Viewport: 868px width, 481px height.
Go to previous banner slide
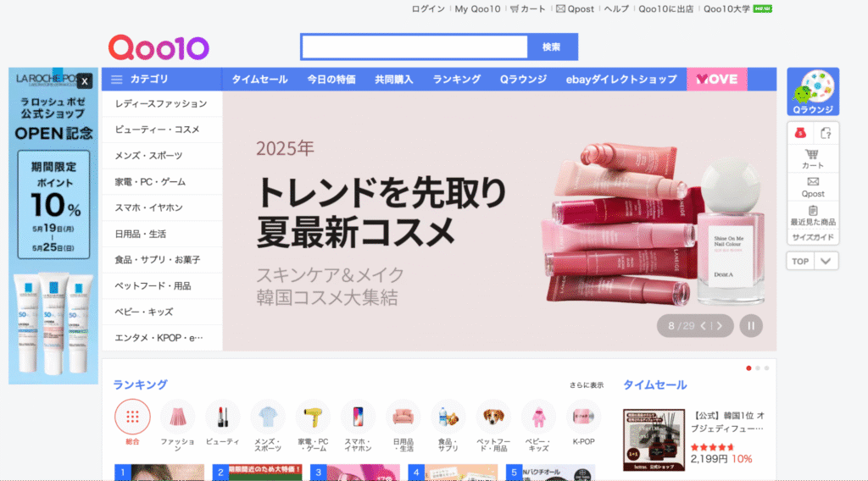704,326
